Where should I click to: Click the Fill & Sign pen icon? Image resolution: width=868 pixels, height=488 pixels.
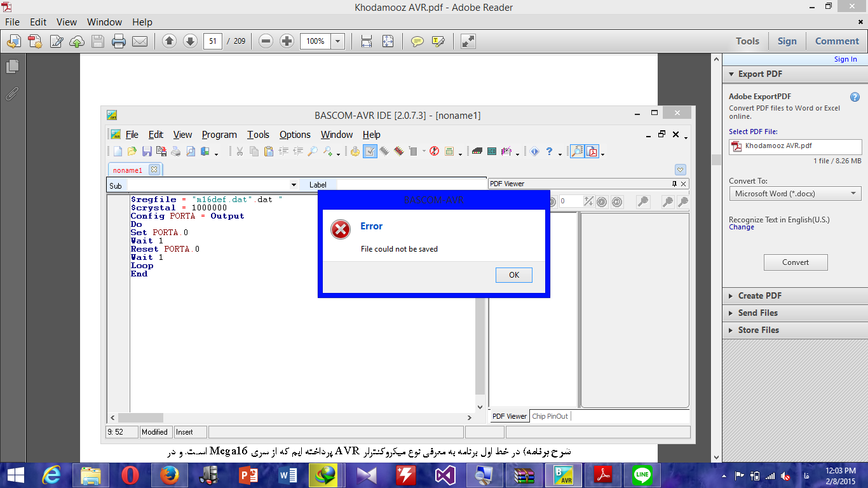56,41
